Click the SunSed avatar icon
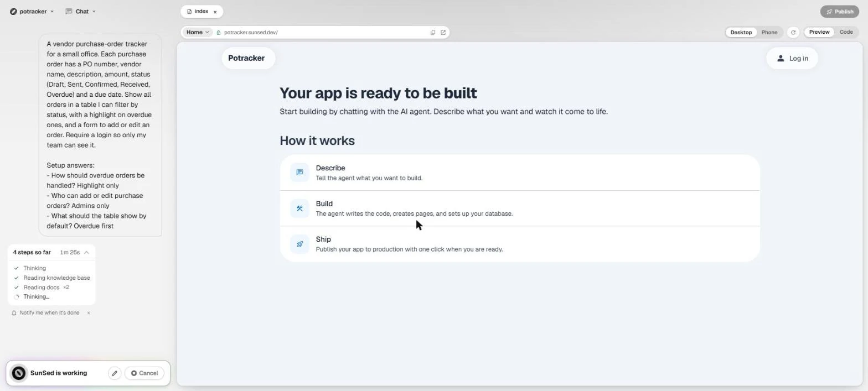Viewport: 868px width, 391px height. tap(18, 373)
